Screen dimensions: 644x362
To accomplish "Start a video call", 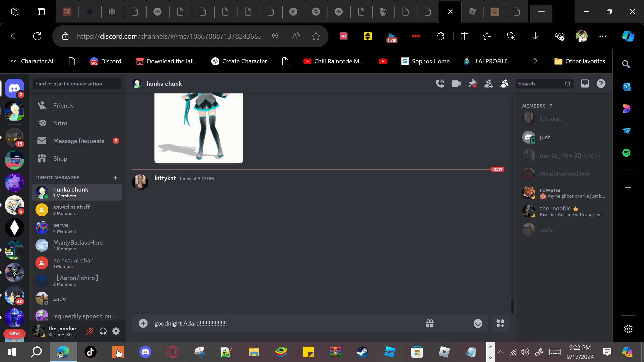I will pyautogui.click(x=456, y=83).
